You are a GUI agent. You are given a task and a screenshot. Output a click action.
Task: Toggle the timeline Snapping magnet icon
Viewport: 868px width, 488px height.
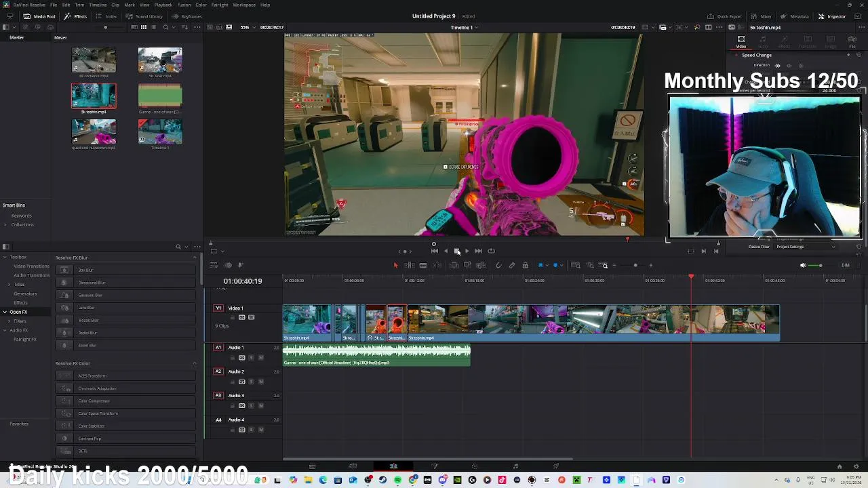tap(498, 265)
